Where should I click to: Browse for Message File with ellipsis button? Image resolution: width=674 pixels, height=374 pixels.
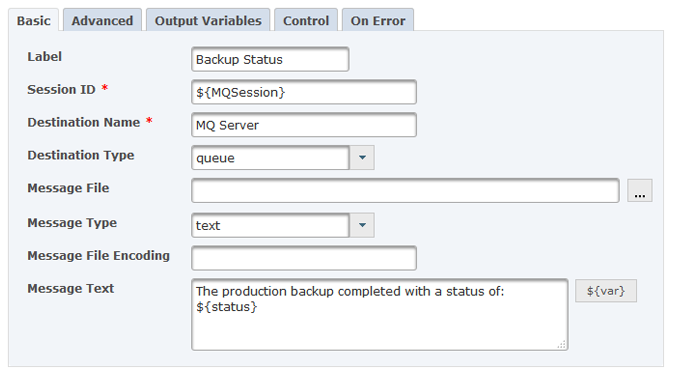point(640,190)
